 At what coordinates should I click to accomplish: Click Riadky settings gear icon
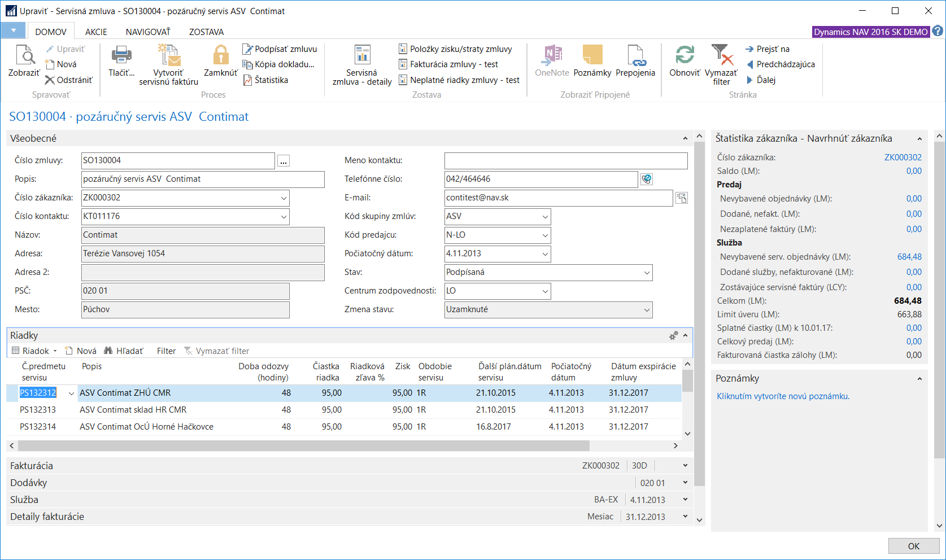[x=673, y=335]
